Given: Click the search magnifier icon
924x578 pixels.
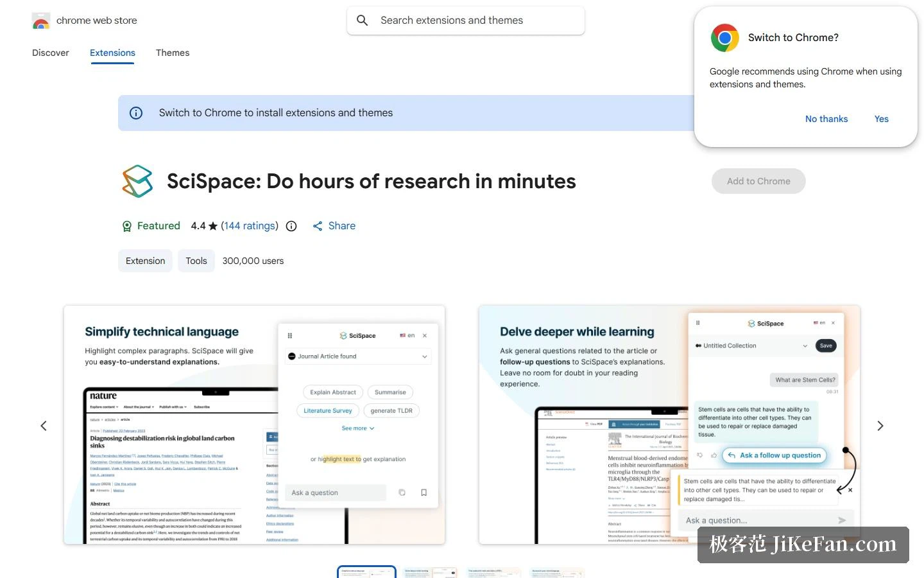Looking at the screenshot, I should point(363,21).
